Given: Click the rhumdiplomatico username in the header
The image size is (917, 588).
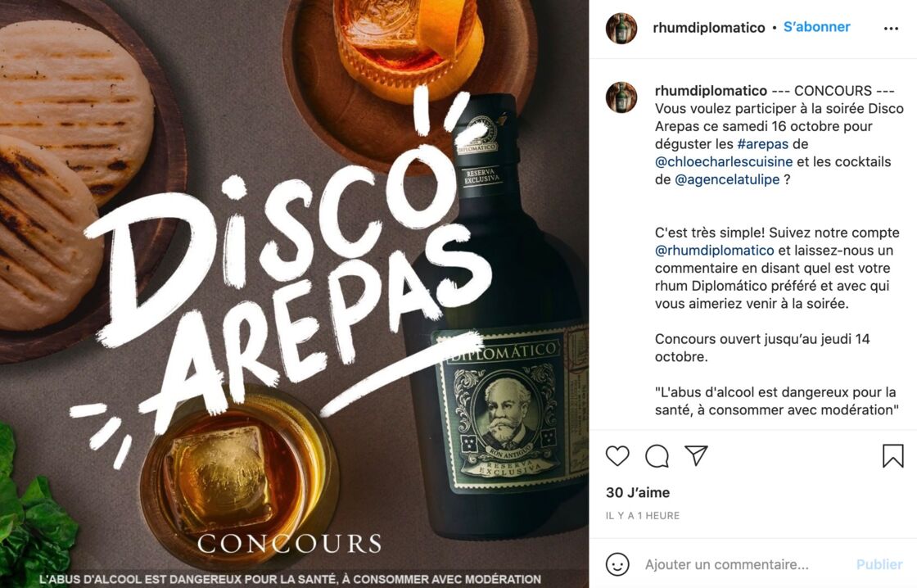Looking at the screenshot, I should (709, 28).
